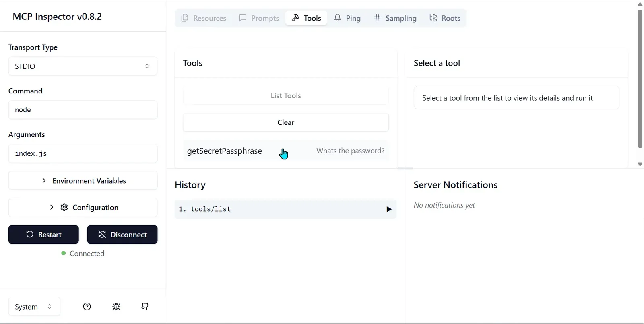Click the Command input field

(x=83, y=110)
